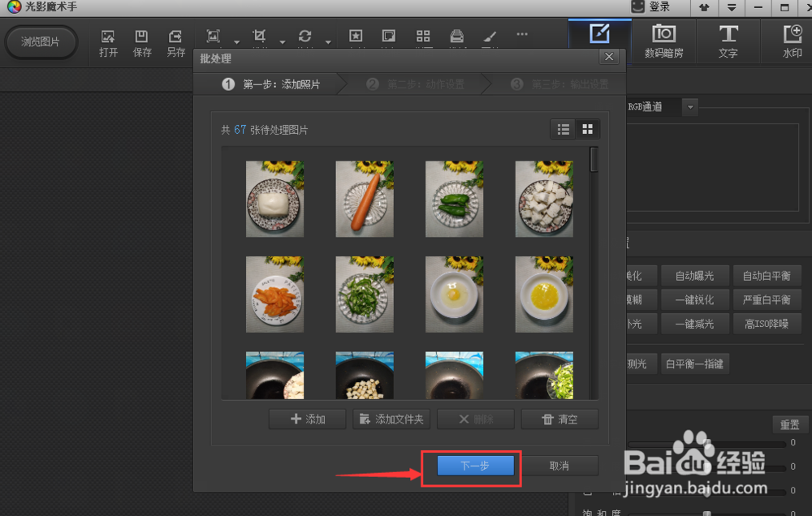Select step one 添加照片 tab
The width and height of the screenshot is (812, 516).
(x=270, y=84)
